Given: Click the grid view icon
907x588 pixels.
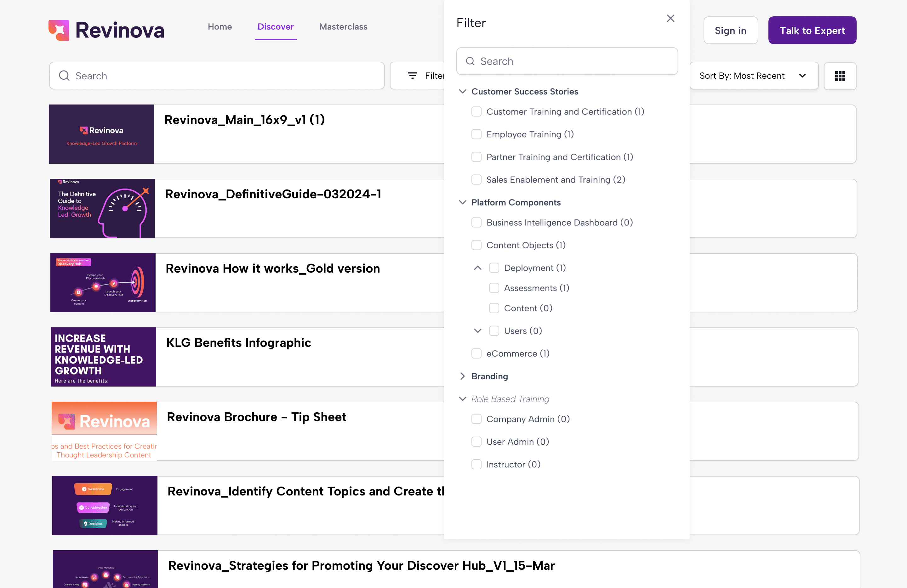Looking at the screenshot, I should click(840, 76).
